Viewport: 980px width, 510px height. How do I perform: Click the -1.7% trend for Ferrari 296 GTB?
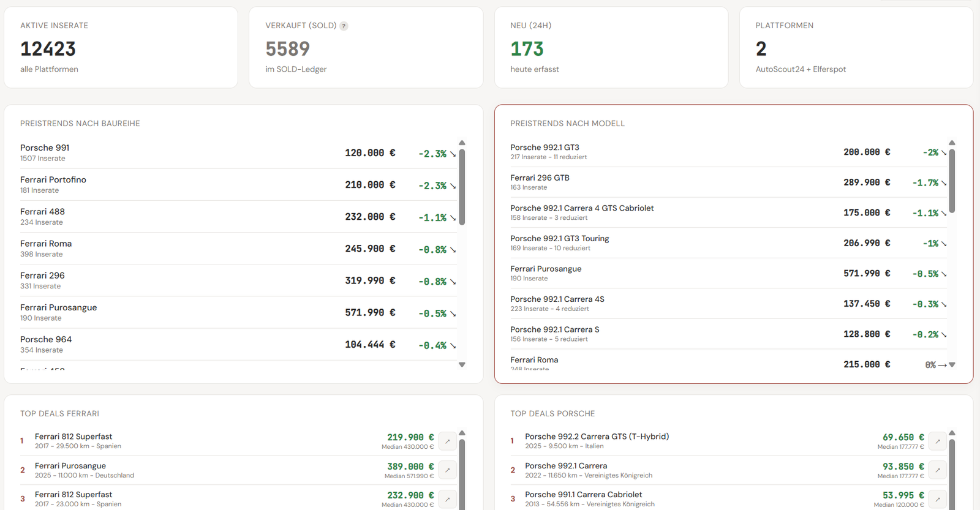929,183
